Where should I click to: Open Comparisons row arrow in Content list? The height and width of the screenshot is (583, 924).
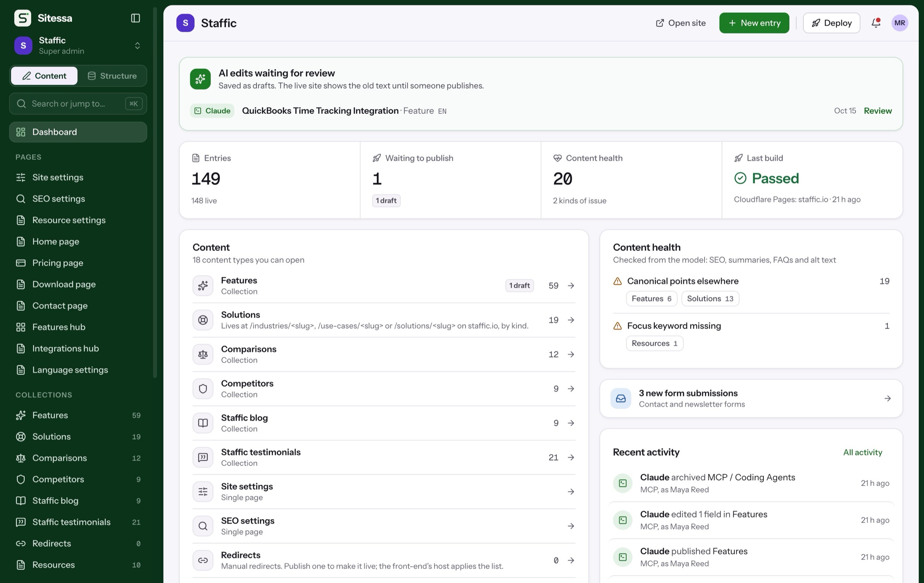(x=571, y=354)
